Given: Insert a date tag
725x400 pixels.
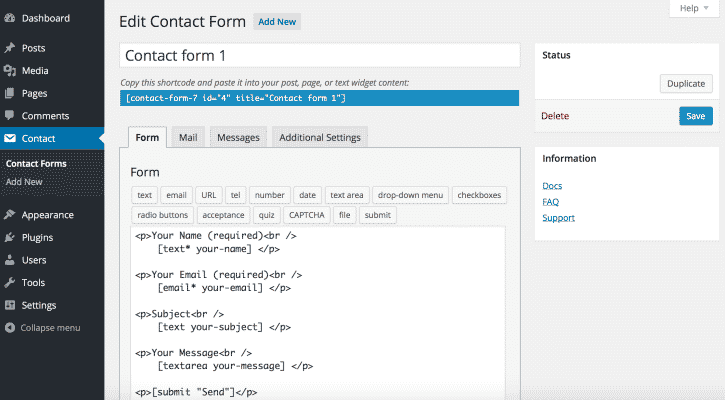Looking at the screenshot, I should pos(307,195).
